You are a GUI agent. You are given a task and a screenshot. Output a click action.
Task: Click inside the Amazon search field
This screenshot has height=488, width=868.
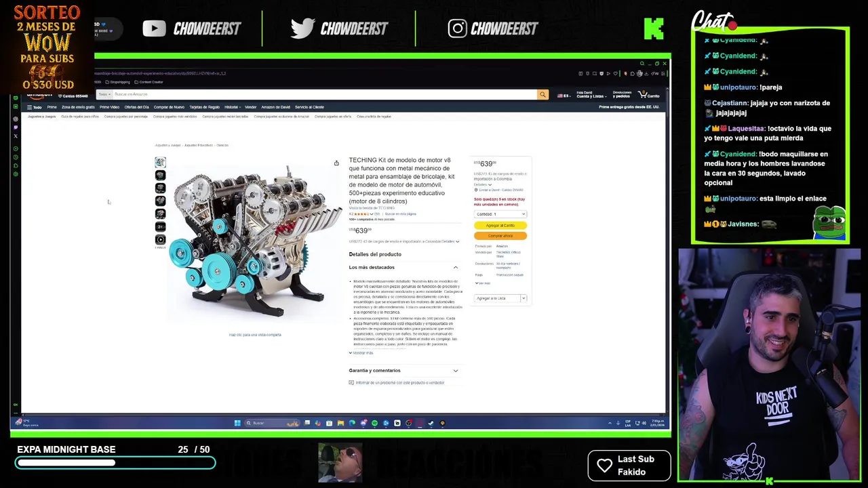click(x=325, y=95)
